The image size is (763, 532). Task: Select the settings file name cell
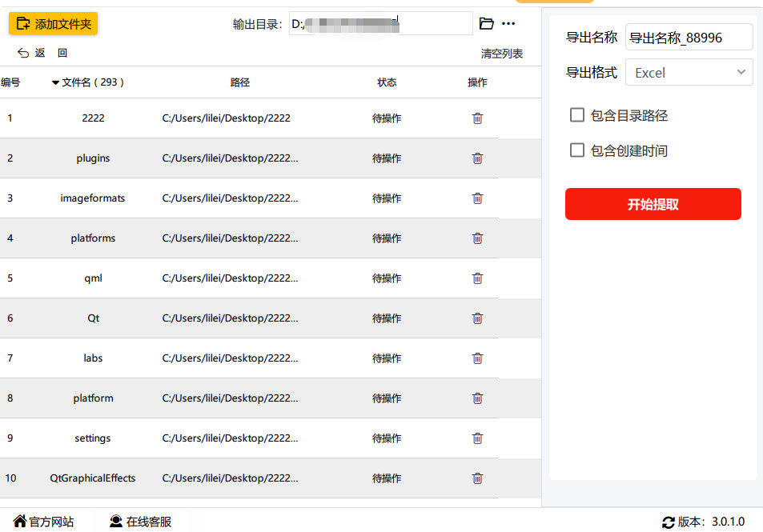click(92, 438)
